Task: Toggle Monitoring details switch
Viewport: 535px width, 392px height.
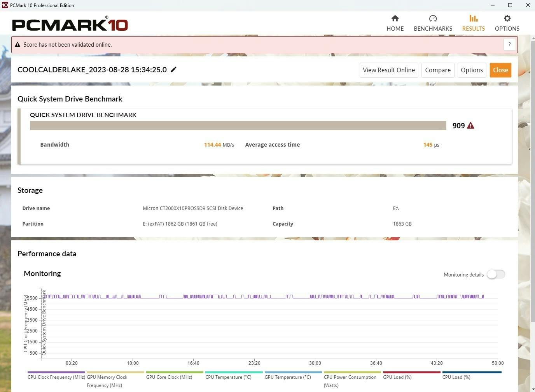Action: click(x=496, y=274)
